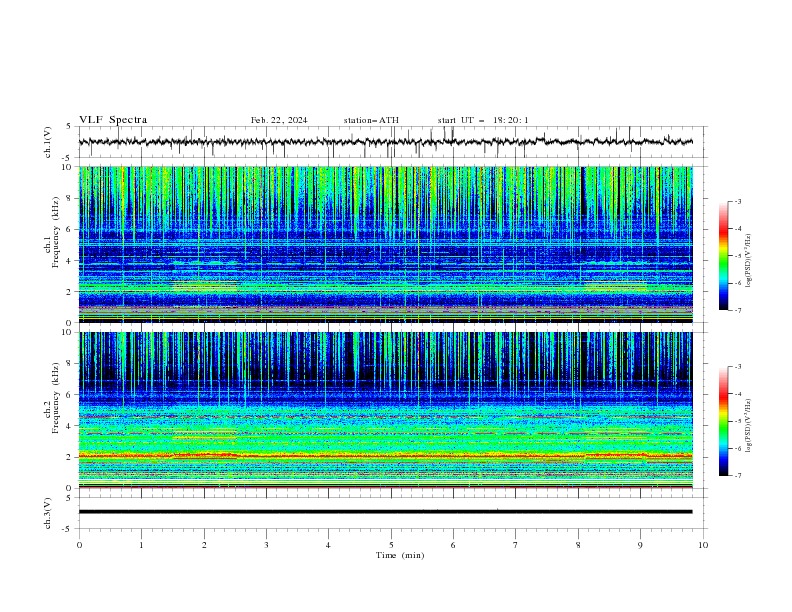Click inside the ch.2 spectrogram panel
Image resolution: width=792 pixels, height=612 pixels.
pyautogui.click(x=385, y=410)
